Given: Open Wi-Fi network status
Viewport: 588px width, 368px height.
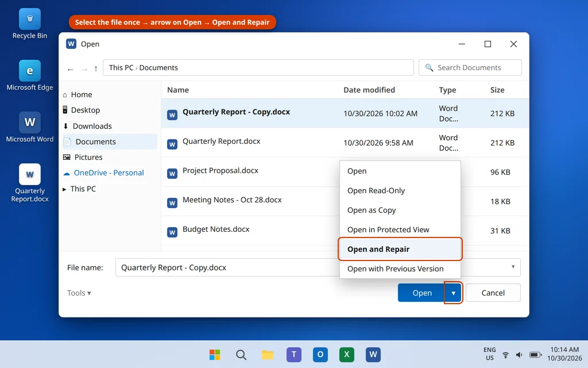Looking at the screenshot, I should (505, 355).
